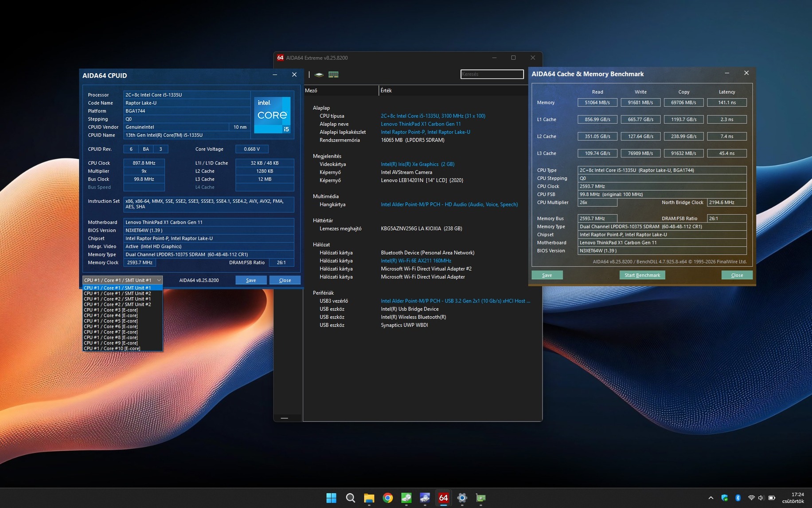Open the CPU core selector combo box
The image size is (812, 508).
122,280
